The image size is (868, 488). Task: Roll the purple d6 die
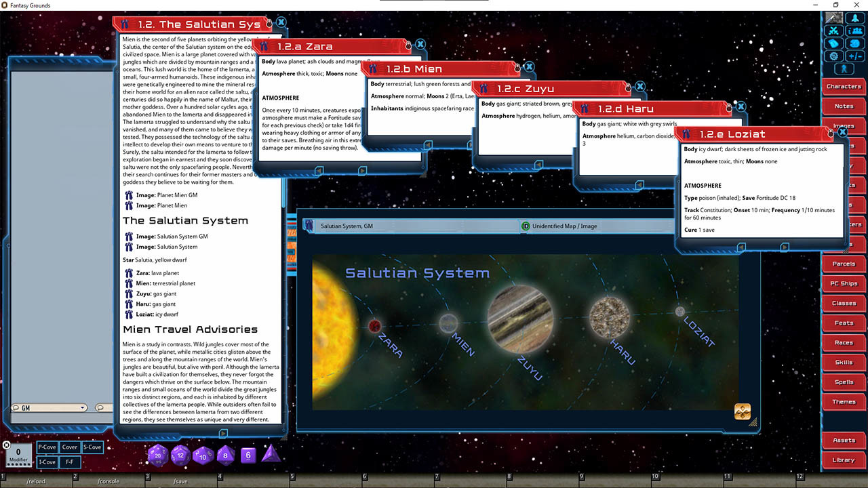tap(248, 455)
